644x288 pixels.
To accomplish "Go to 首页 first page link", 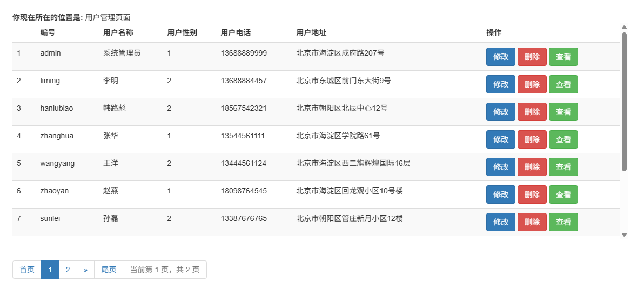I will click(27, 270).
